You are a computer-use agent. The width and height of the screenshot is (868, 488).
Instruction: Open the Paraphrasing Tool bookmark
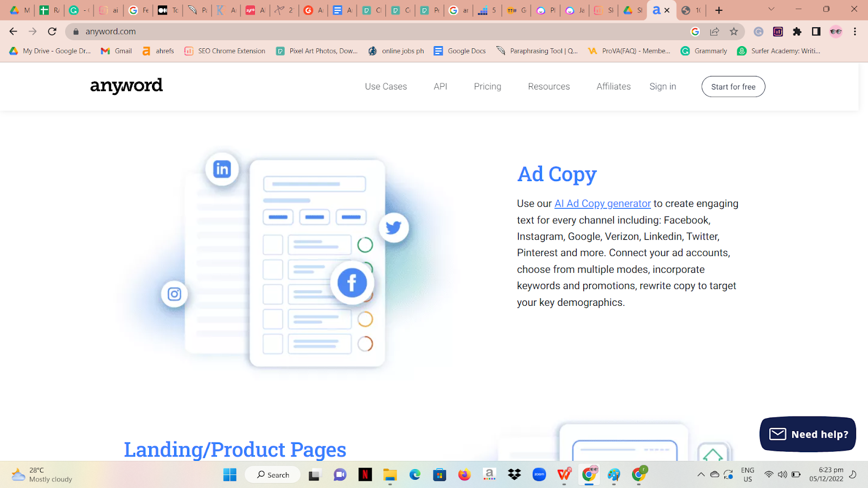(x=537, y=51)
